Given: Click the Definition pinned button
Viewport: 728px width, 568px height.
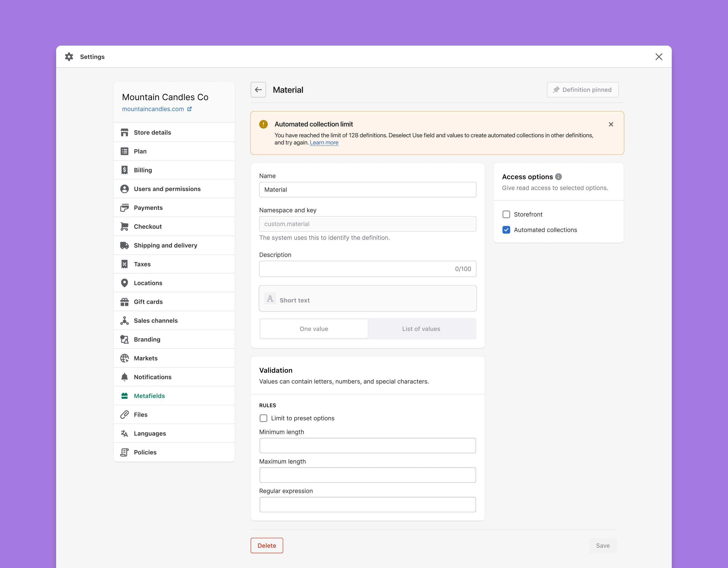Looking at the screenshot, I should (583, 90).
